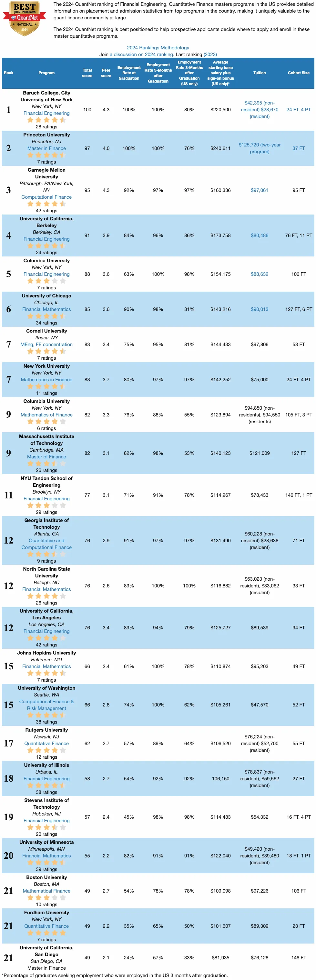The image size is (316, 980).
Task: Click the star rating under Baruch College
Action: pyautogui.click(x=46, y=120)
